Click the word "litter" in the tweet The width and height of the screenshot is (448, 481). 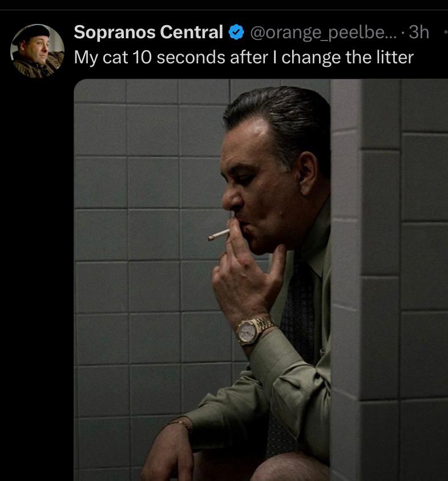point(397,56)
